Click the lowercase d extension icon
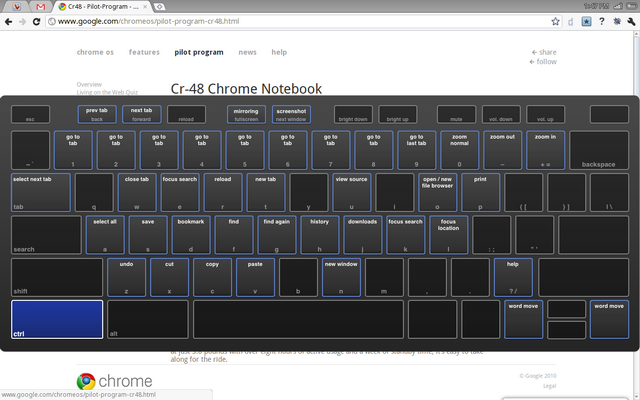Screen dimensions: 640x400 click(x=571, y=21)
